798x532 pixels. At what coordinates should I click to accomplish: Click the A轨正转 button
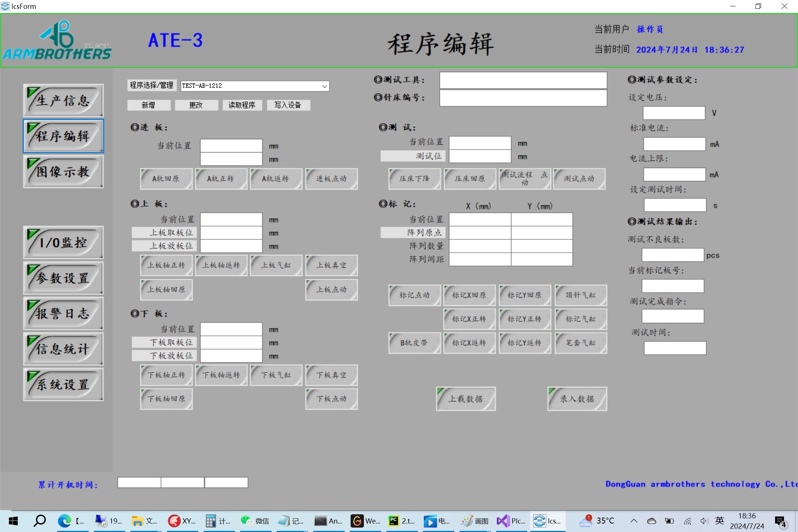point(221,179)
